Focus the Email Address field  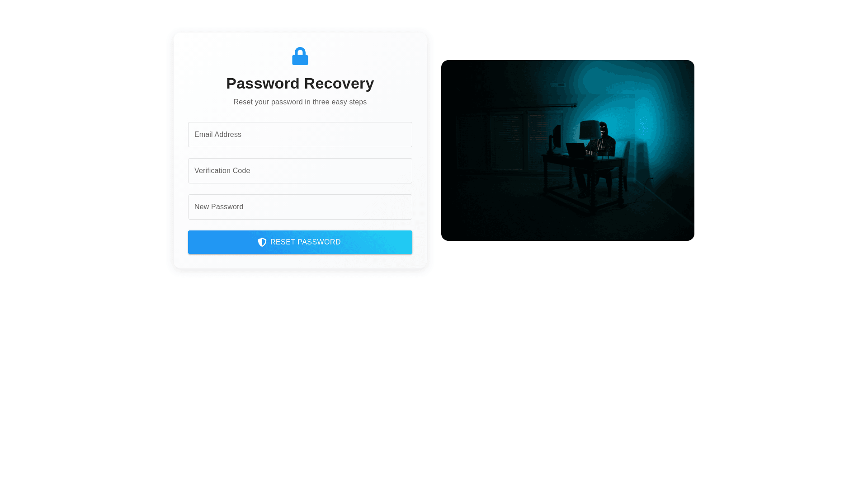point(300,135)
